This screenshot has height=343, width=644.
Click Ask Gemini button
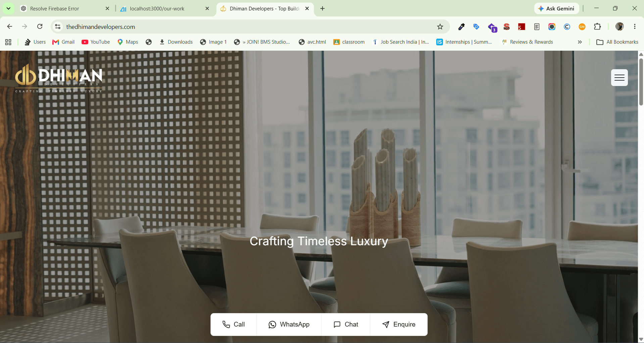556,9
